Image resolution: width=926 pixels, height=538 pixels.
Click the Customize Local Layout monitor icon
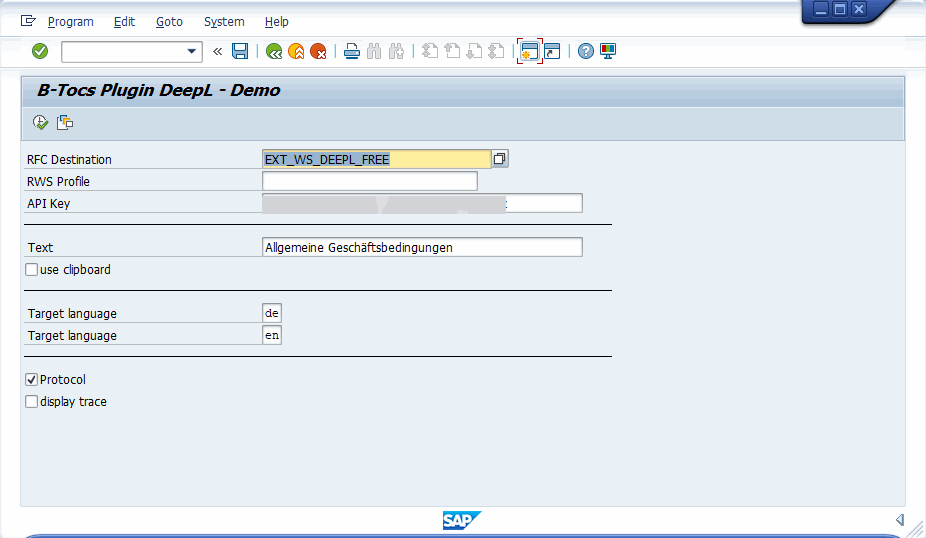point(608,51)
